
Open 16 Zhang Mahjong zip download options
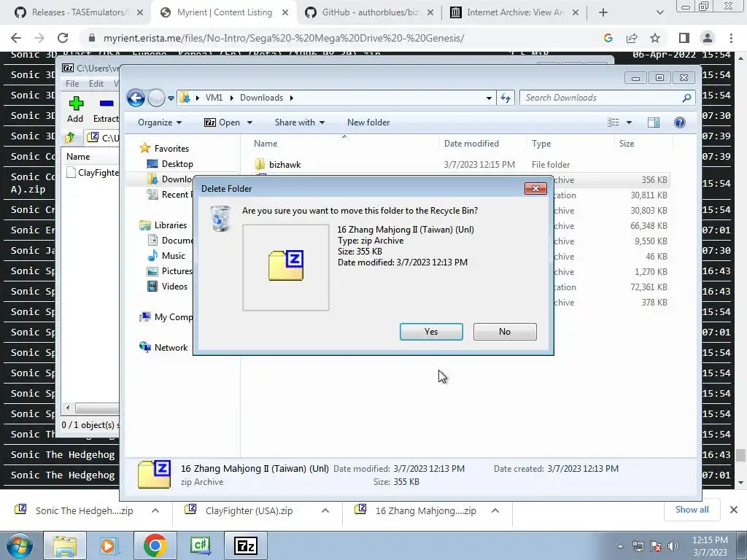[495, 510]
